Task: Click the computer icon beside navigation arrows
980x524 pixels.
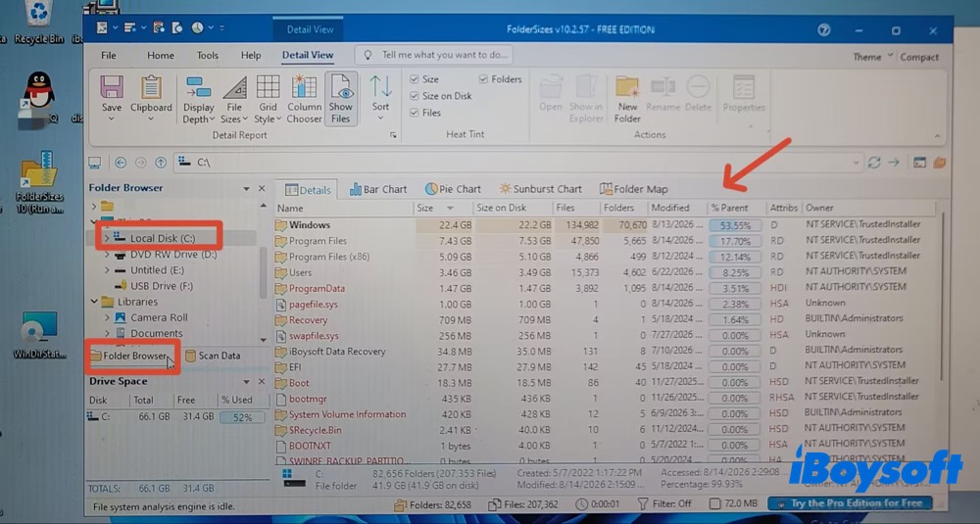Action: (x=94, y=163)
